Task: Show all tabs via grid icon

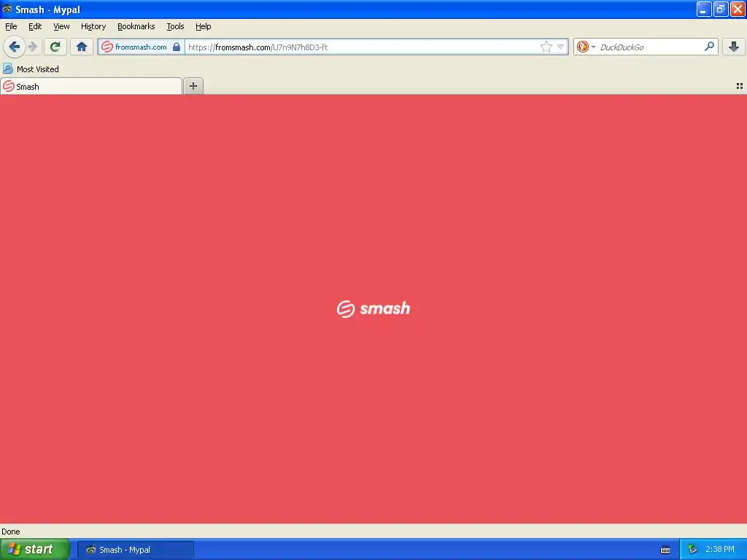Action: 740,86
